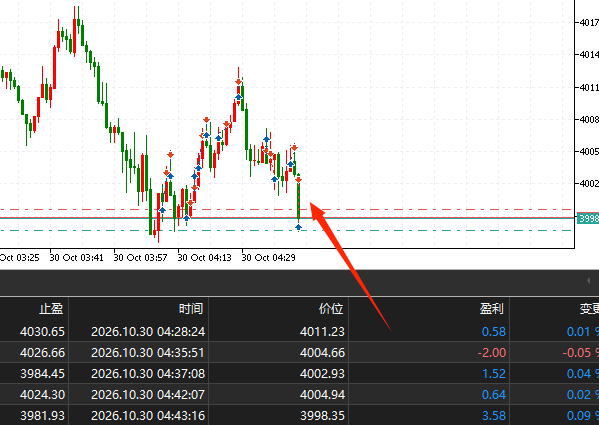Select time cell 2026.10.30 04:35:51
Screen dimensions: 599x425
coord(148,352)
